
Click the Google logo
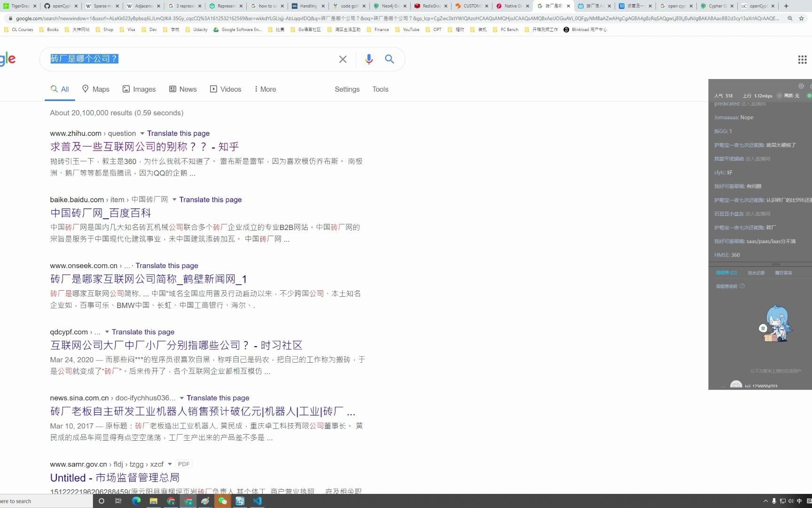pyautogui.click(x=8, y=59)
